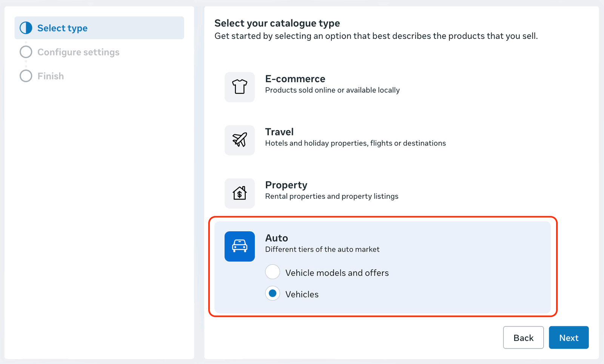
Task: Choose the Property house icon
Action: tap(239, 193)
